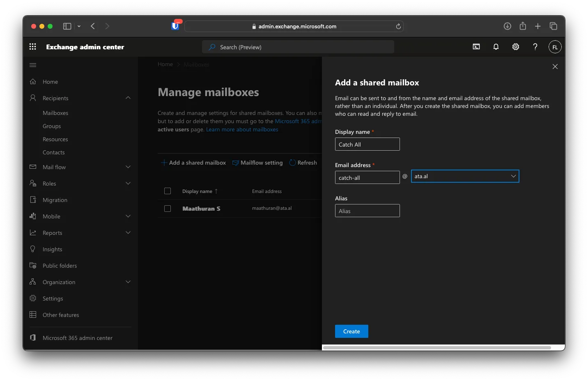The width and height of the screenshot is (588, 381).
Task: Click the Safari address bar
Action: pos(294,26)
